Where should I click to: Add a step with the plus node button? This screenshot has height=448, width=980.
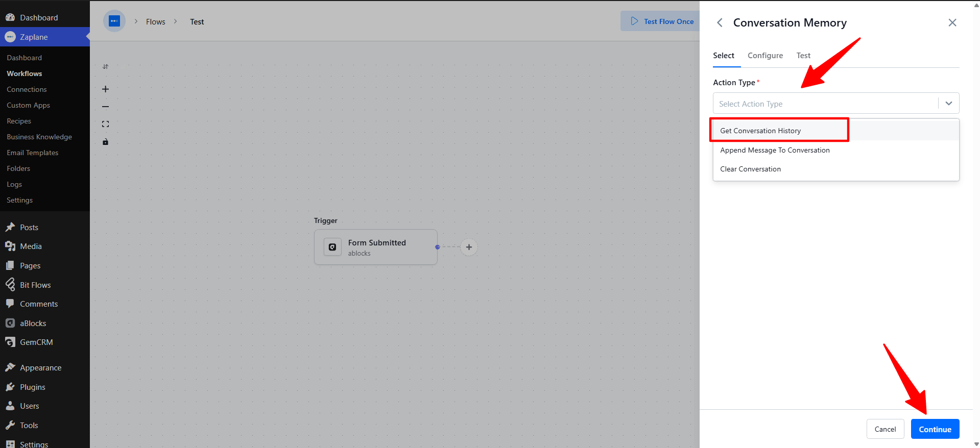[x=469, y=247]
